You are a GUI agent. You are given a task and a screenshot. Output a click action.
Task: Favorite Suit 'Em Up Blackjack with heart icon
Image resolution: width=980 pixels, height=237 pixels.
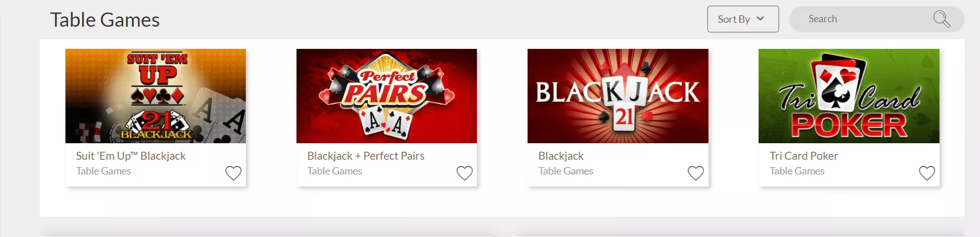tap(233, 173)
